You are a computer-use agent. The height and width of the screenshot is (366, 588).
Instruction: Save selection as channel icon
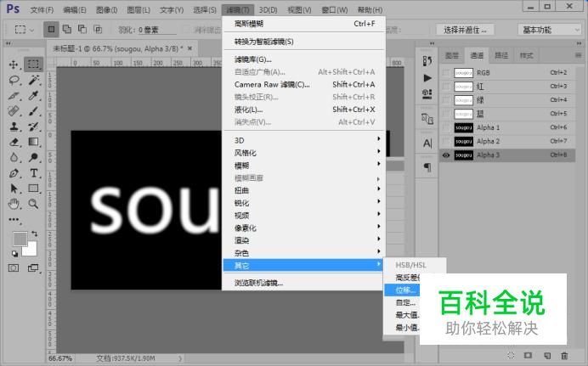528,355
